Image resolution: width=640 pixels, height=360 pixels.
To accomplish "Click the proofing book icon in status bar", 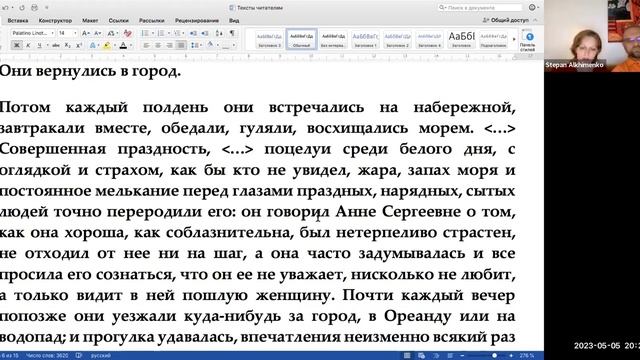I will 79,356.
